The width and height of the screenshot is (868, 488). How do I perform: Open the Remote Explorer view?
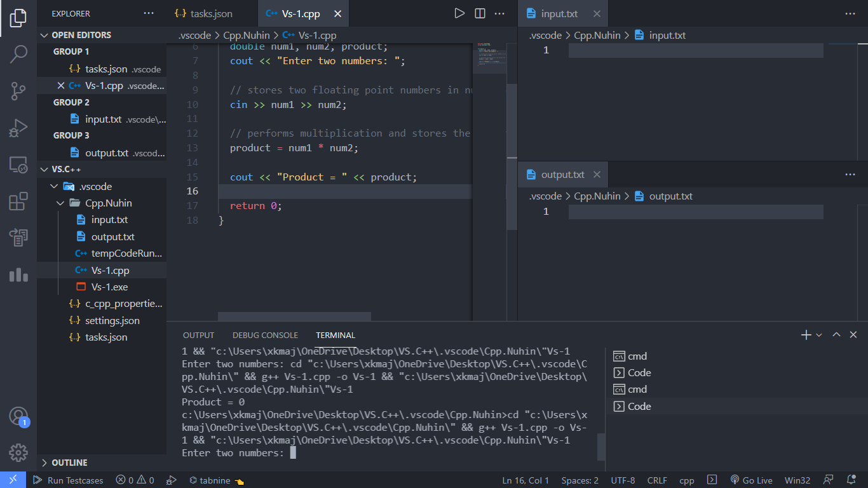coord(17,164)
